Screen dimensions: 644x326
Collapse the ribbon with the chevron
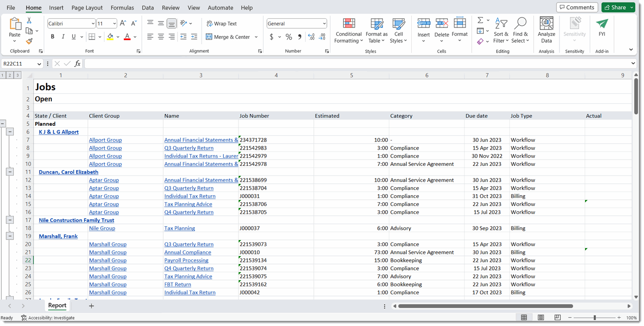pyautogui.click(x=631, y=50)
